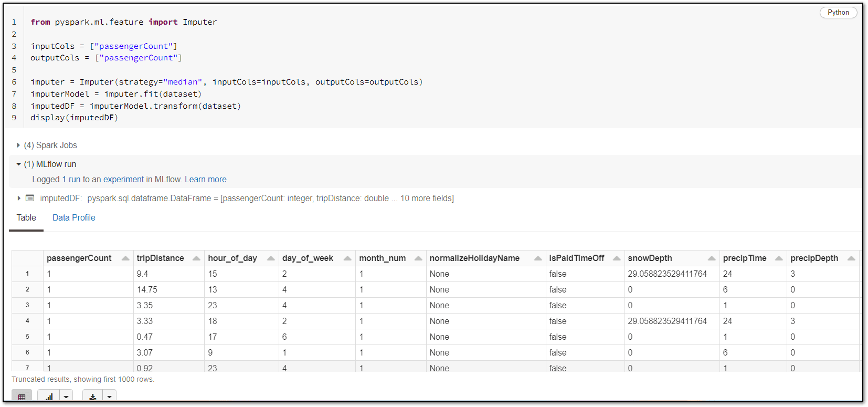The width and height of the screenshot is (868, 407).
Task: Select the table view icon button
Action: [x=22, y=396]
